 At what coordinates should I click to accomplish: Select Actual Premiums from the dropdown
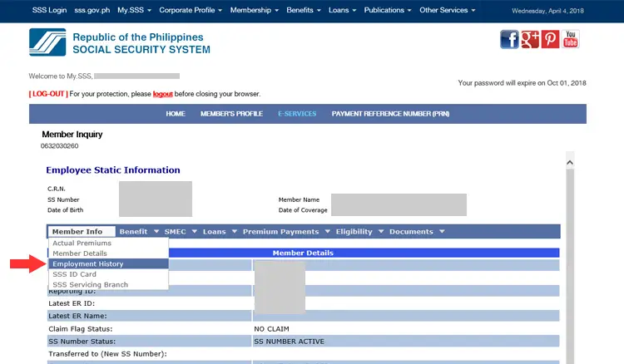pyautogui.click(x=108, y=243)
